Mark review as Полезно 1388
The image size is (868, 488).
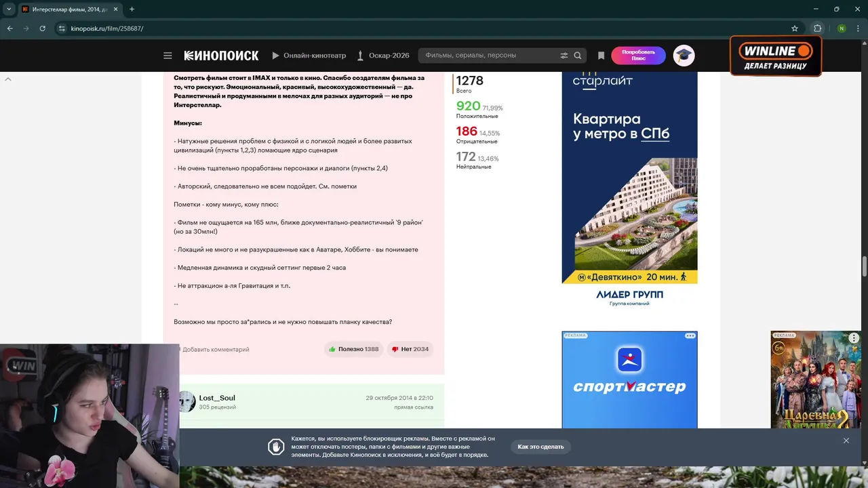[x=353, y=349]
